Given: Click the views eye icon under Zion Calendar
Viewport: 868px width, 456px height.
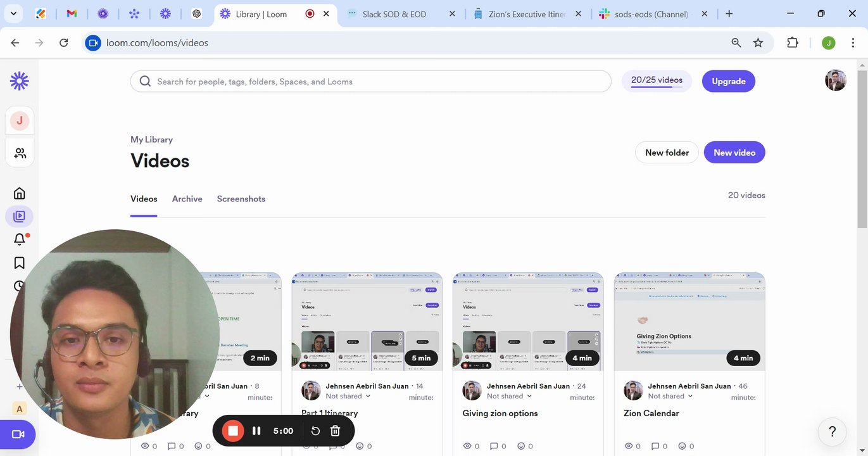Looking at the screenshot, I should 629,446.
